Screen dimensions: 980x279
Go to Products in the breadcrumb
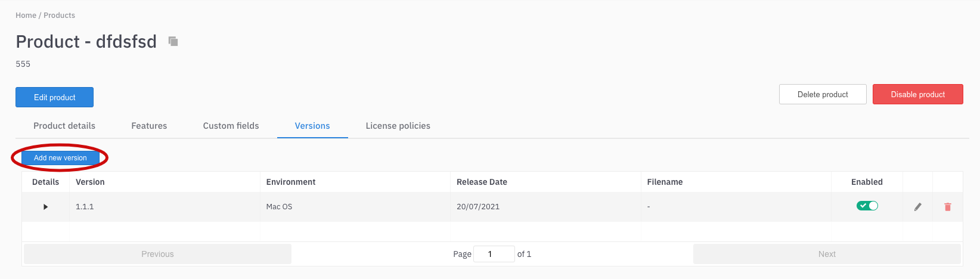pos(59,15)
